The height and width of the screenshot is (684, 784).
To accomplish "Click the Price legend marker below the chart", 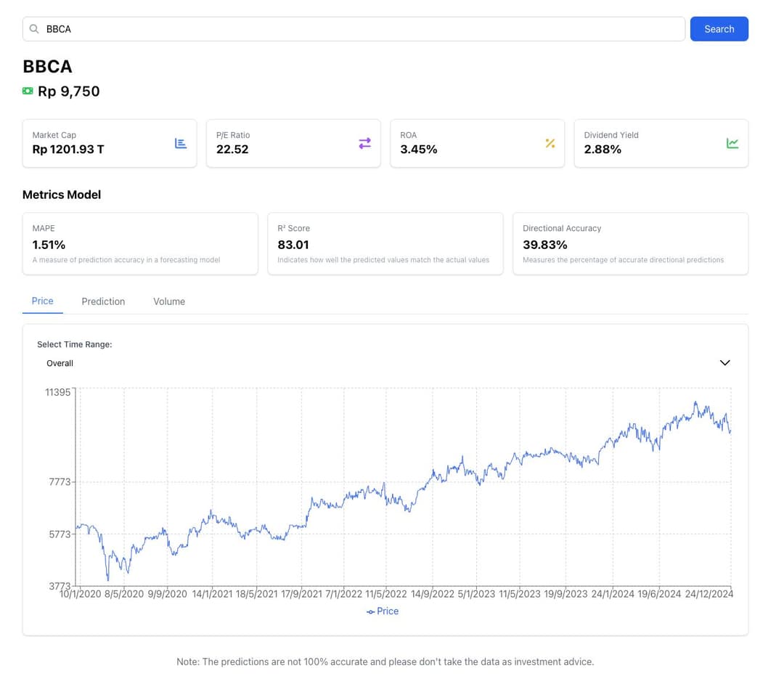I will point(370,612).
